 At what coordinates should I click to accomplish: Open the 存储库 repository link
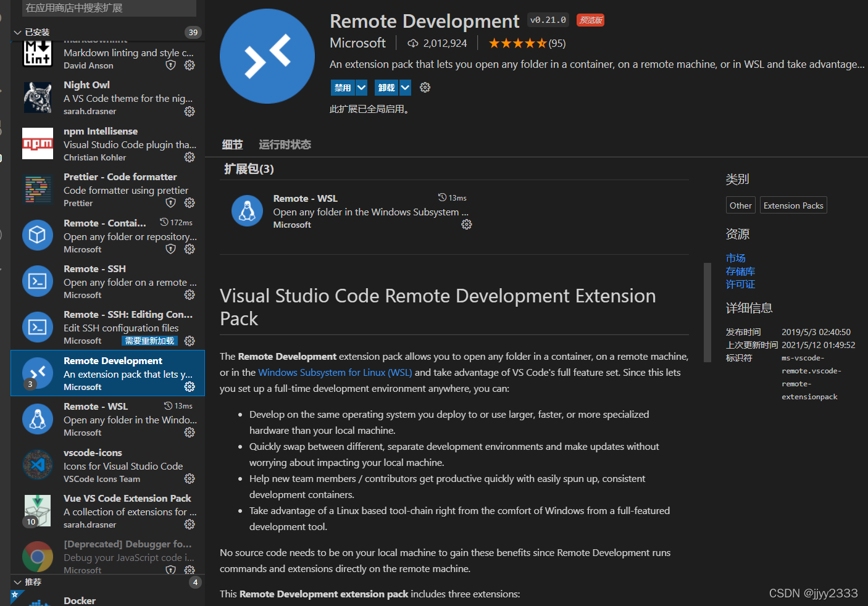tap(741, 272)
